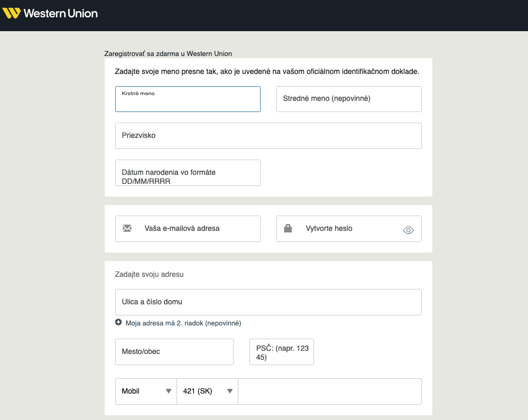
Task: Click the plus icon for second address line
Action: 118,322
